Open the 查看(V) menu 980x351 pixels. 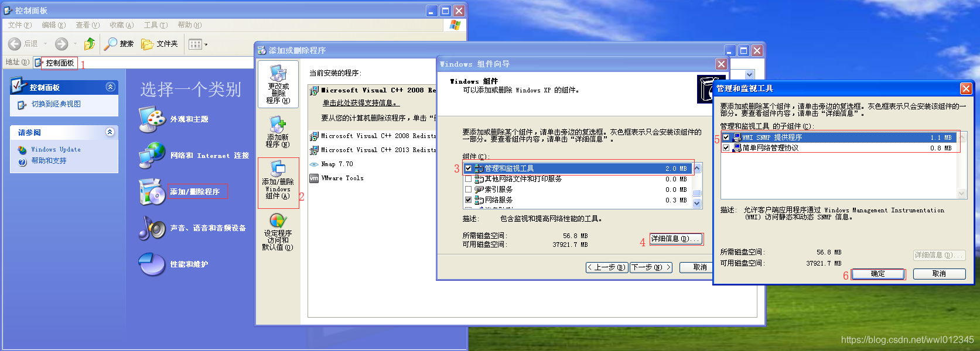click(x=88, y=25)
